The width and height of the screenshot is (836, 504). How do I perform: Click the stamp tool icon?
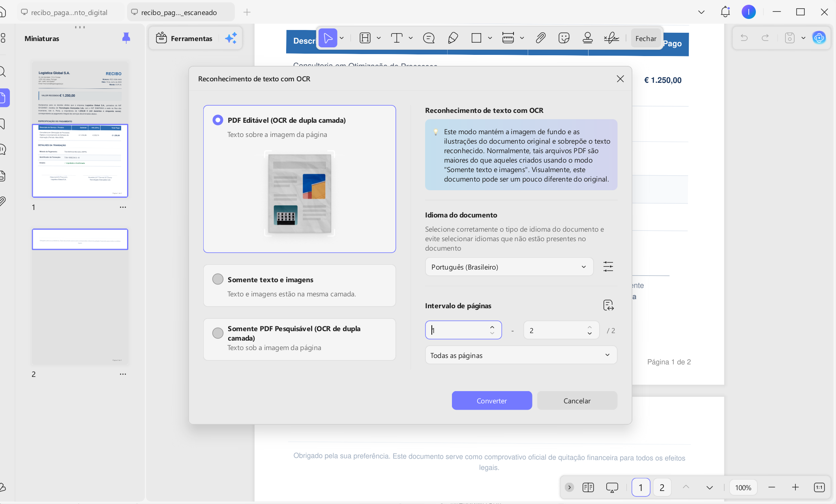588,38
